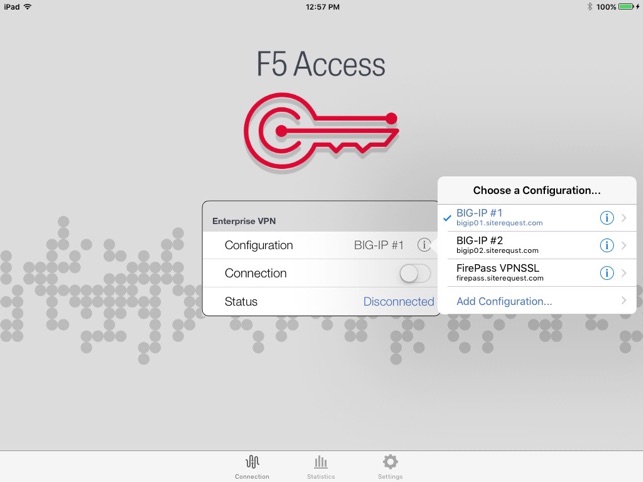The height and width of the screenshot is (482, 643).
Task: Click the F5 Access red key logo
Action: [x=321, y=130]
